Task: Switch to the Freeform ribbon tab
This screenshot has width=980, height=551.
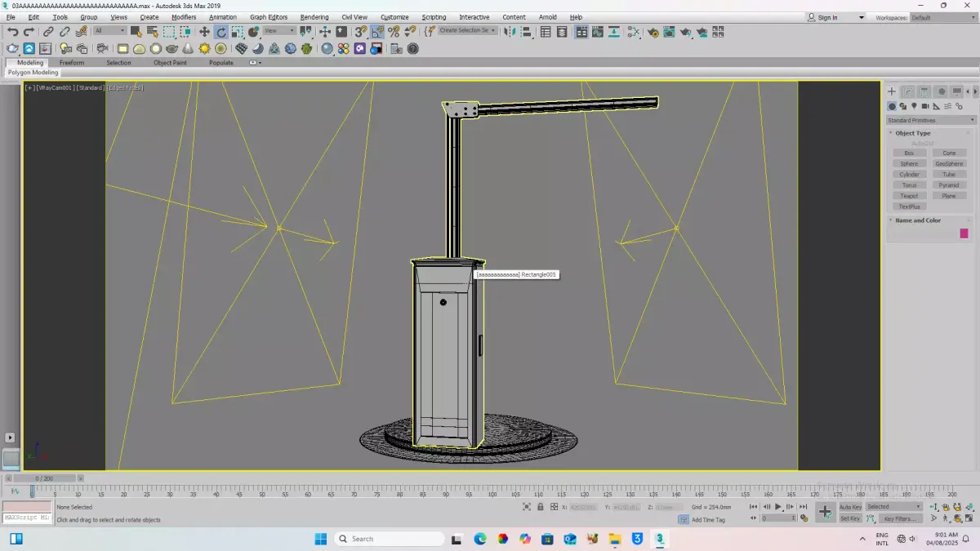Action: [x=71, y=63]
